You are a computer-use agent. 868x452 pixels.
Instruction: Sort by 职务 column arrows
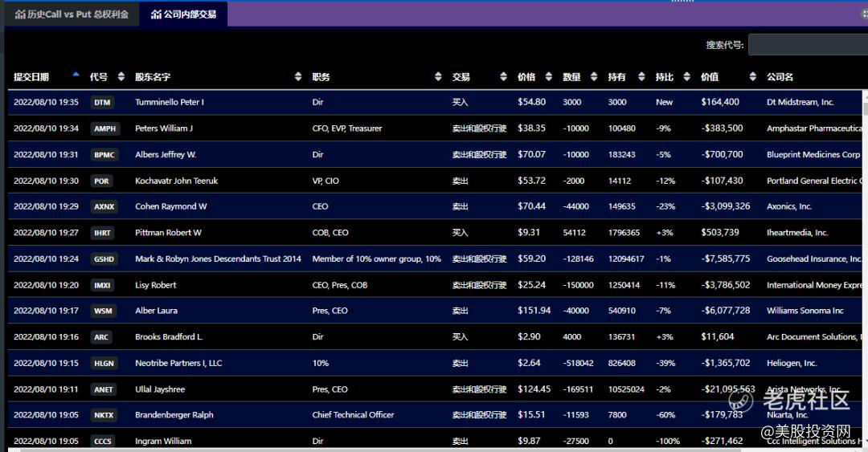click(x=438, y=77)
